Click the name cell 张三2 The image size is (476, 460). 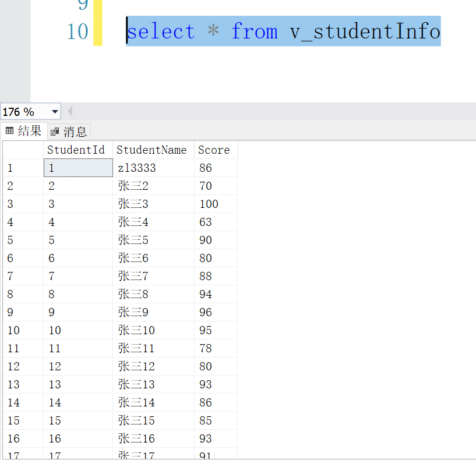pos(153,186)
